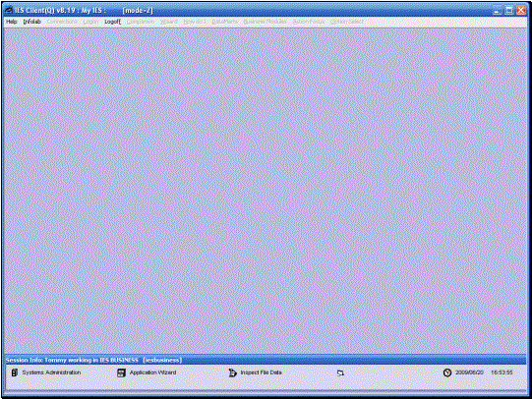The image size is (532, 399).
Task: Open the Inspect File Data text link
Action: pyautogui.click(x=262, y=372)
